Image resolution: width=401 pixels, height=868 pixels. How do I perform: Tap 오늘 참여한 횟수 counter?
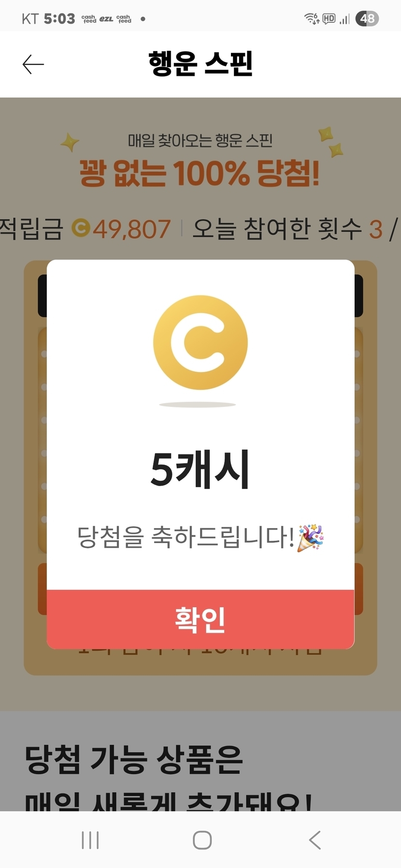coord(294,228)
